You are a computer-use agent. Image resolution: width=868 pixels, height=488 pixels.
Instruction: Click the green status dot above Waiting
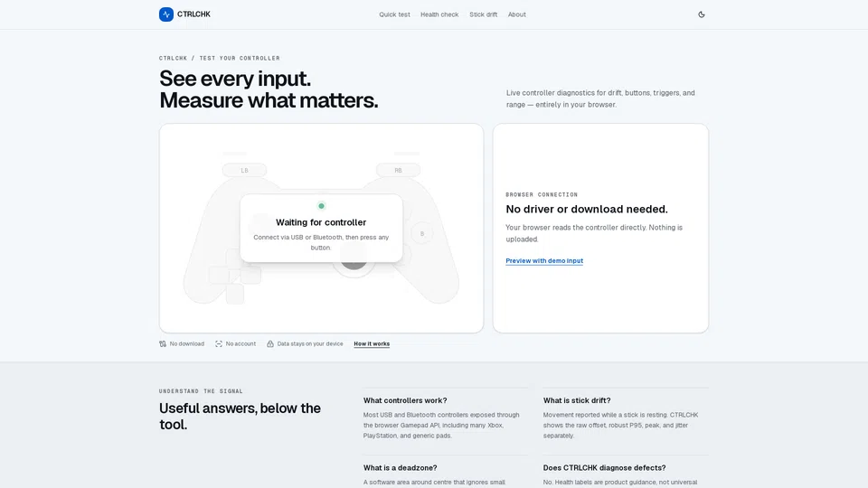click(x=321, y=206)
